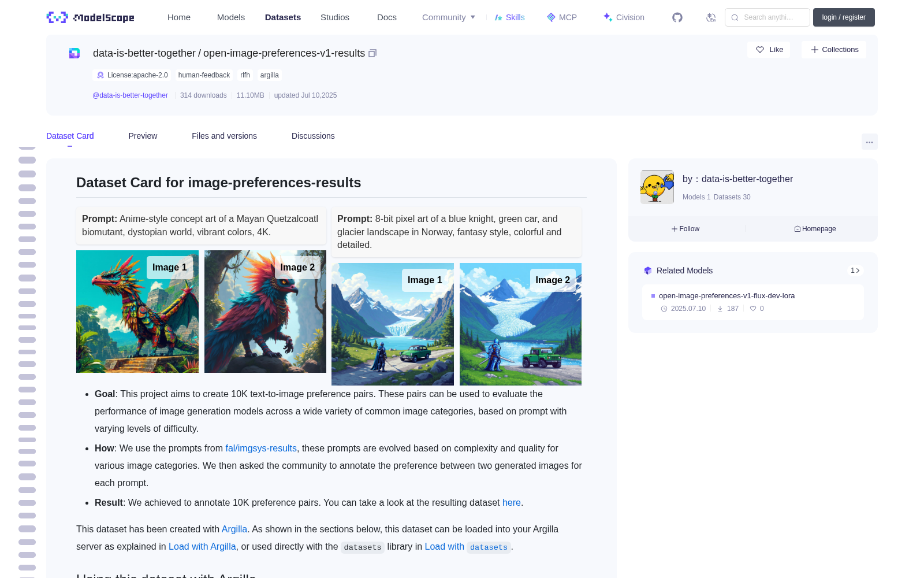Open open-image-preferences-v1-flux-dev-lora related model

coord(726,296)
